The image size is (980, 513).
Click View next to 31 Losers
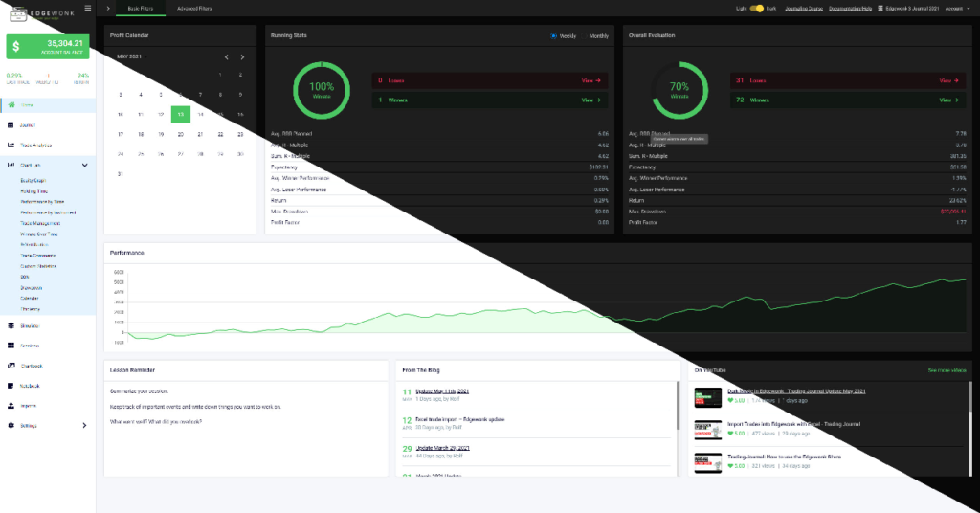pos(948,80)
